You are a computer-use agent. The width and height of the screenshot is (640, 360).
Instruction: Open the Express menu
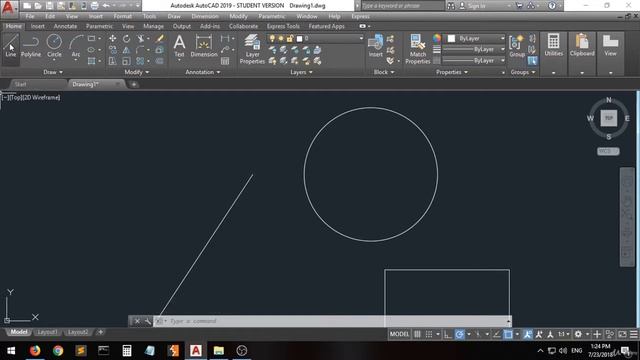pyautogui.click(x=360, y=16)
